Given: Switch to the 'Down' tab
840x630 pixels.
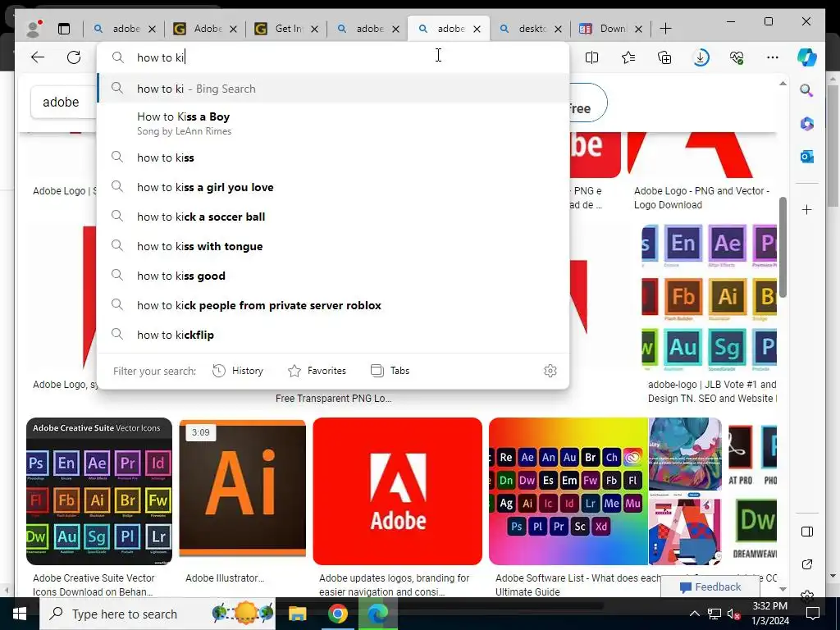Looking at the screenshot, I should pos(610,29).
